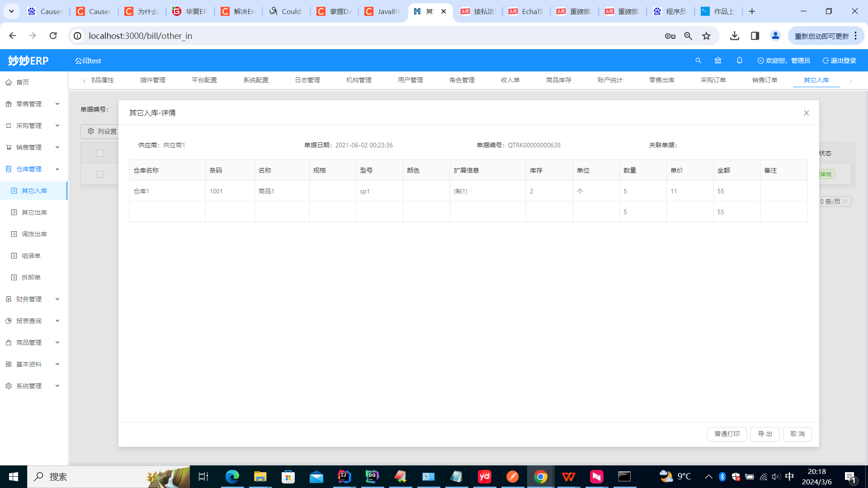
Task: Toggle the second row checkbox in bill list
Action: [99, 174]
